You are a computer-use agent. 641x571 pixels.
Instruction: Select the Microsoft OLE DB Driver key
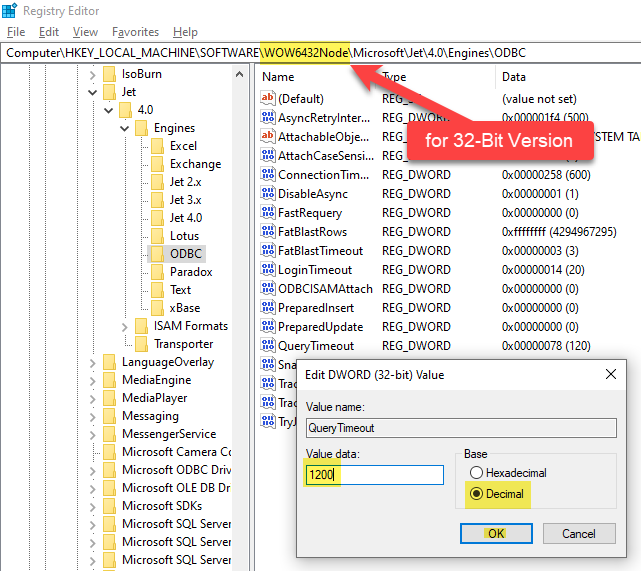[x=176, y=487]
